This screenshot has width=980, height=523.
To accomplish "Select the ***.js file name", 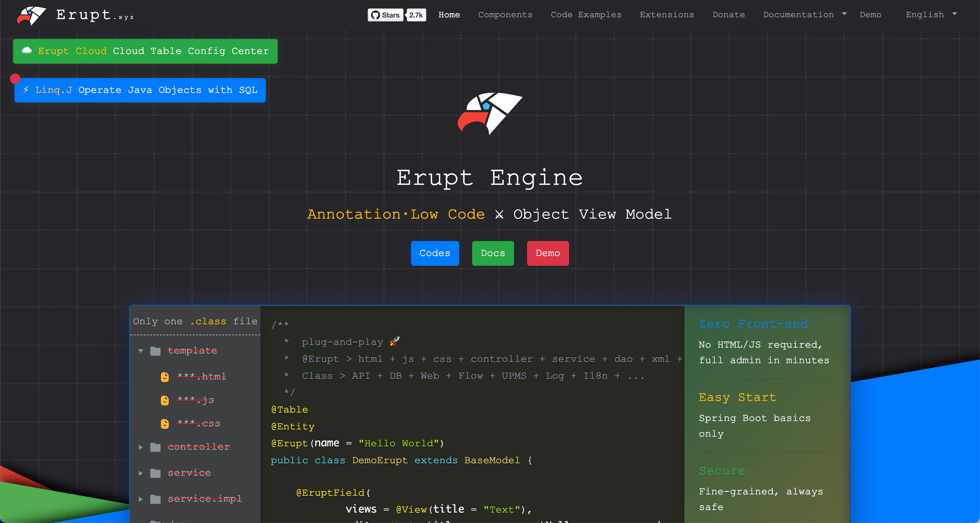I will (x=195, y=400).
